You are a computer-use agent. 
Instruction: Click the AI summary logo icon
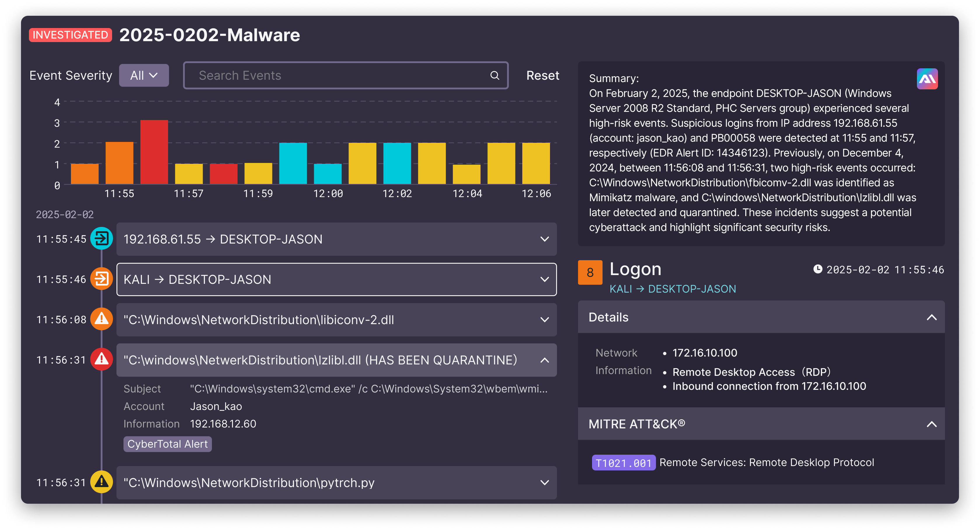[x=927, y=79]
